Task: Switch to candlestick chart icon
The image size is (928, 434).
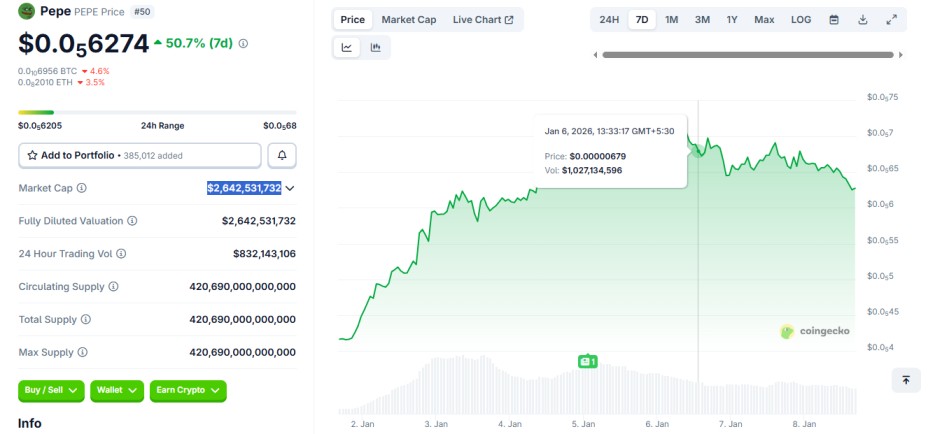Action: point(375,48)
